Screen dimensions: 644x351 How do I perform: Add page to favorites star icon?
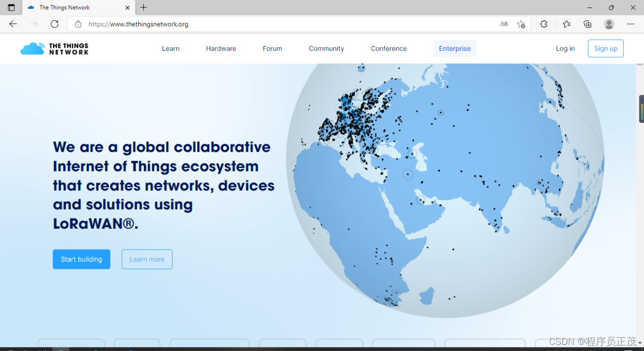pyautogui.click(x=521, y=24)
